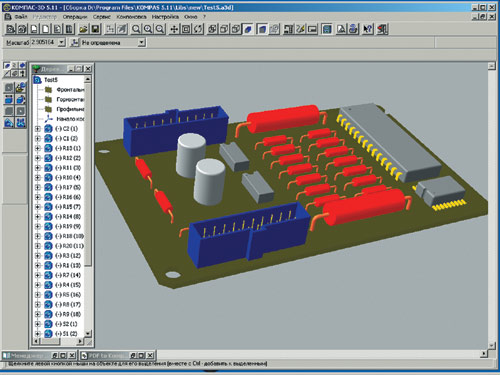Select the Test5 root tree item

click(51, 80)
